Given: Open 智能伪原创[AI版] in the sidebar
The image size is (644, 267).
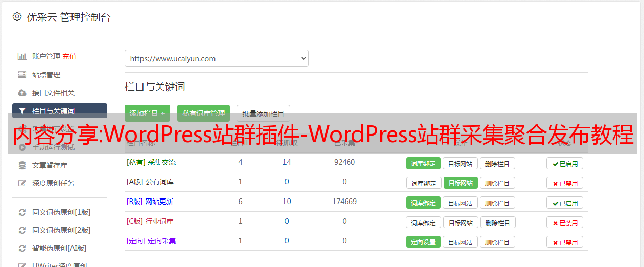Looking at the screenshot, I should (x=59, y=248).
